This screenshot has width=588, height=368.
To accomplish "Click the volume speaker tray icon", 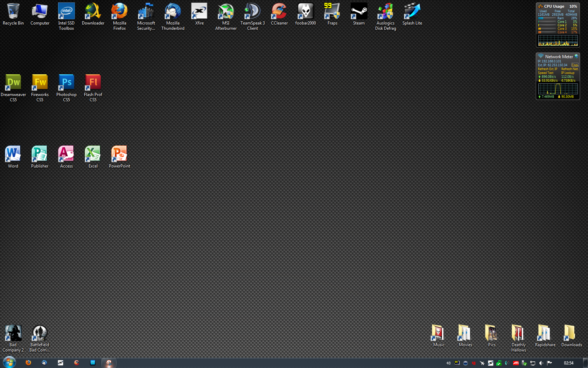I will (x=541, y=363).
